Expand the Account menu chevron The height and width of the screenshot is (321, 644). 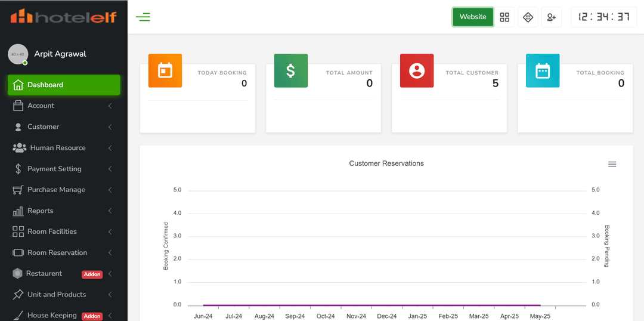click(110, 106)
